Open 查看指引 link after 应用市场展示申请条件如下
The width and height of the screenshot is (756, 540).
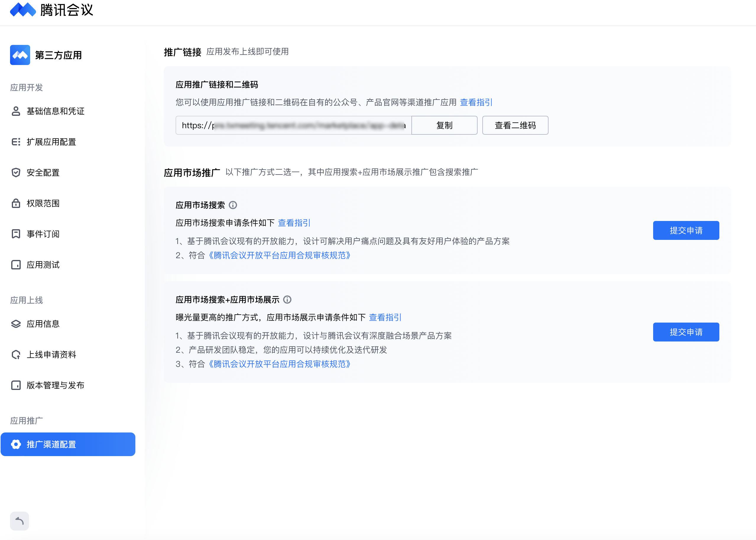[385, 318]
